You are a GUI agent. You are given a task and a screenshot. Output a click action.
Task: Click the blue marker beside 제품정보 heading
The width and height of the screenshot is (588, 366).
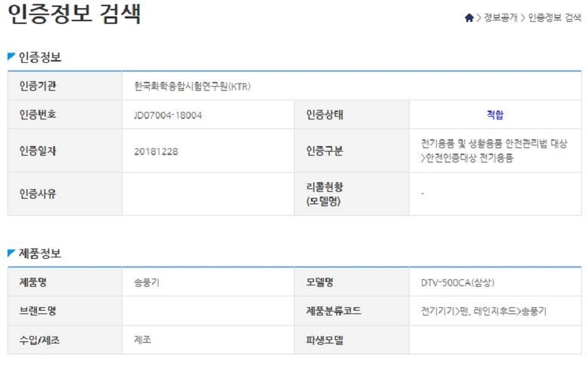tap(11, 253)
